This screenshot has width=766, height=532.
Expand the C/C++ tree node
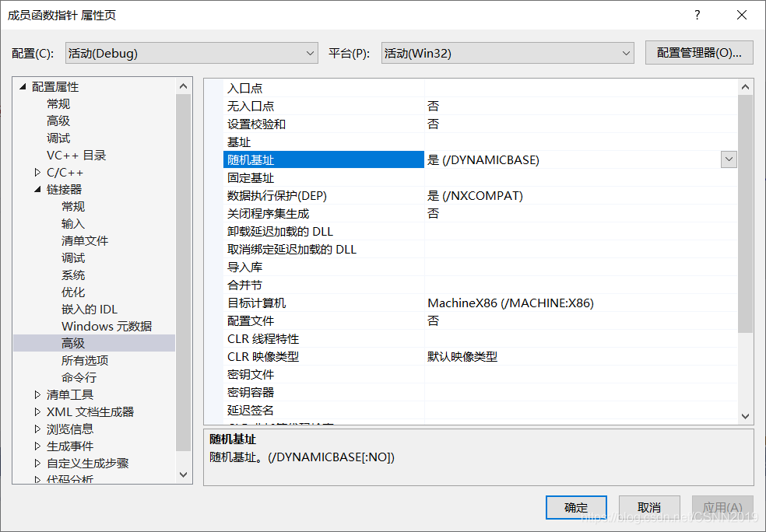[x=36, y=172]
